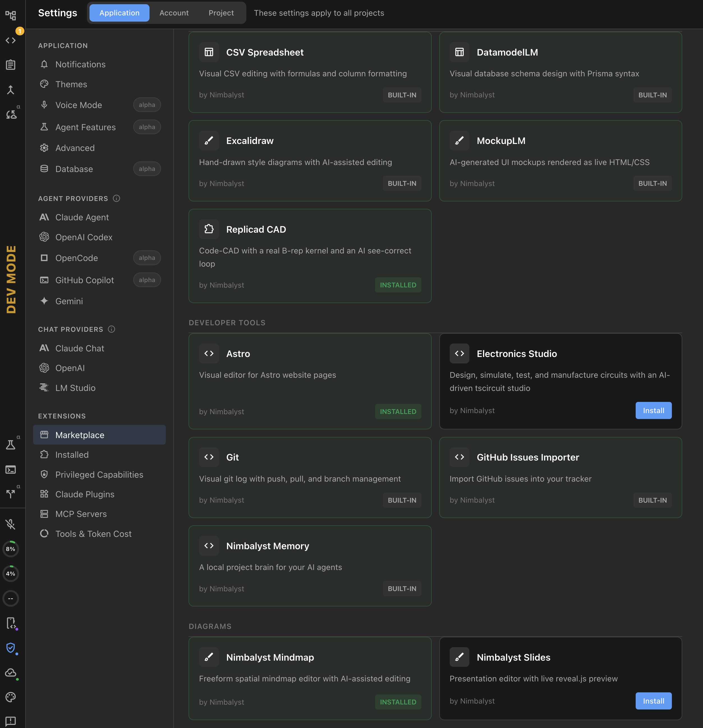The width and height of the screenshot is (703, 728).
Task: Click the 8% usage ring indicator
Action: pos(11,549)
